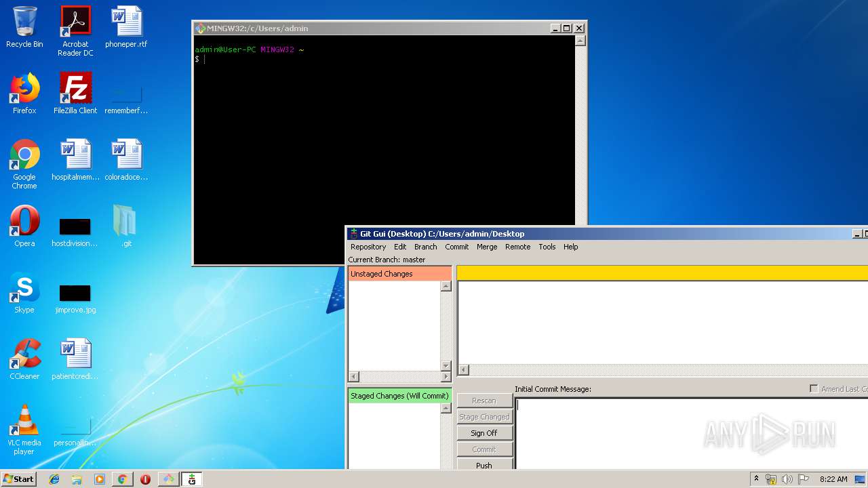
Task: Select jimprove.jpg image file
Action: click(75, 298)
